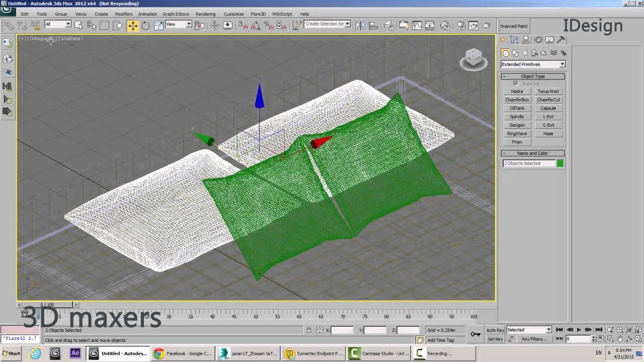Open the Modifiers menu
Image resolution: width=644 pixels, height=362 pixels.
[124, 14]
